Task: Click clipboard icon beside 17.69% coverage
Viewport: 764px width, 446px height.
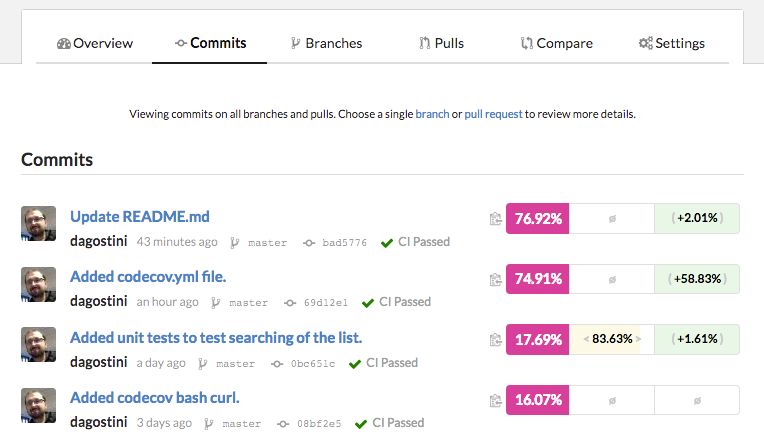Action: tap(496, 340)
